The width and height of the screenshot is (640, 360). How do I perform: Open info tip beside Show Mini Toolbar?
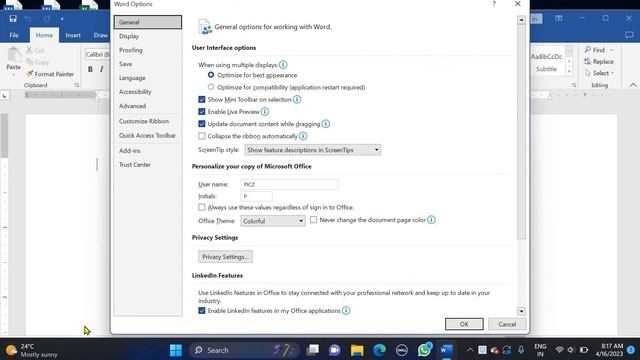297,99
